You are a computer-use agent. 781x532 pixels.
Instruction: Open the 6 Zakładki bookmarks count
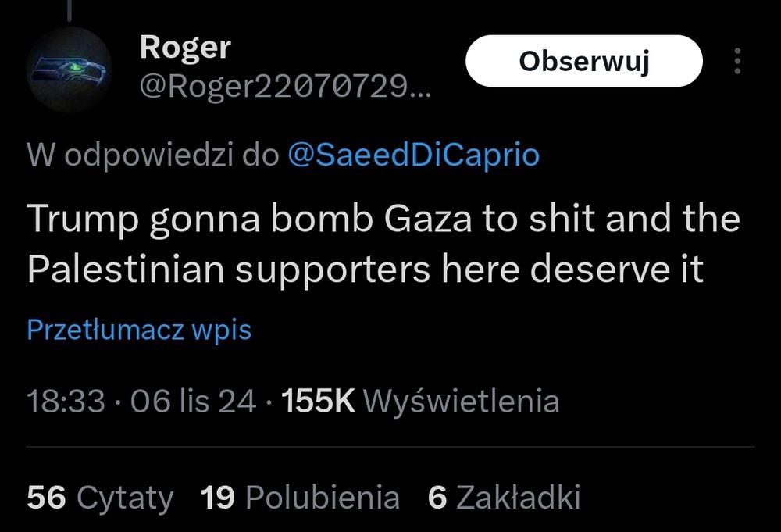(x=505, y=497)
